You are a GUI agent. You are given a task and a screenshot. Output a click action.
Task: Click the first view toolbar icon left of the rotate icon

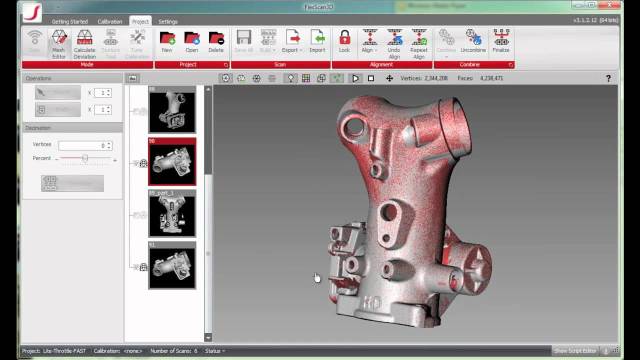point(226,78)
